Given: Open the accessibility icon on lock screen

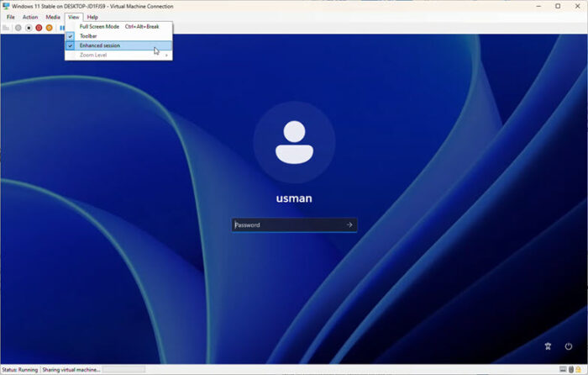Looking at the screenshot, I should 548,346.
